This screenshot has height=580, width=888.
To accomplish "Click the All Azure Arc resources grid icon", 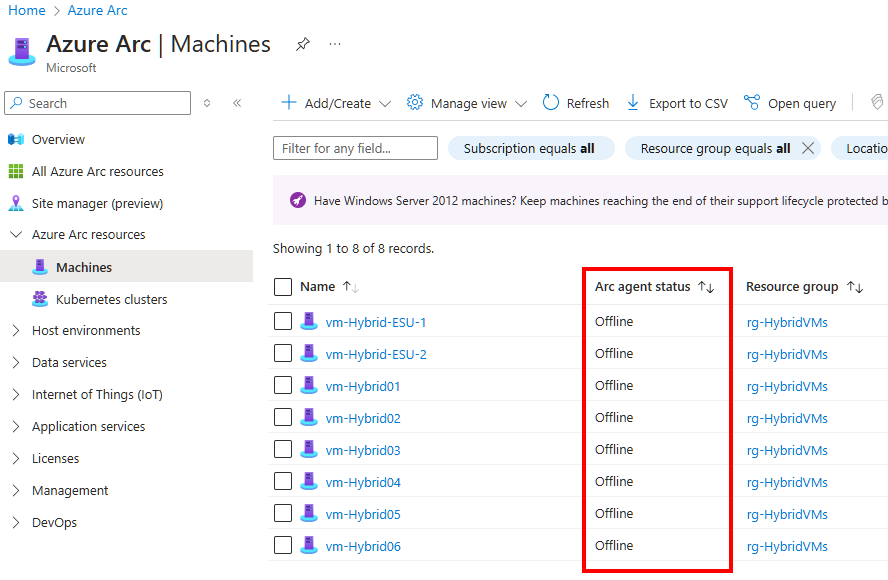I will (16, 171).
